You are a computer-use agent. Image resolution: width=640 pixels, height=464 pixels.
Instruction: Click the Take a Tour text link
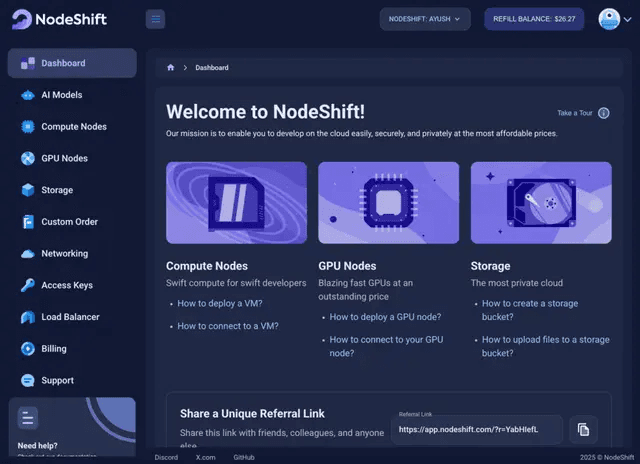point(575,113)
